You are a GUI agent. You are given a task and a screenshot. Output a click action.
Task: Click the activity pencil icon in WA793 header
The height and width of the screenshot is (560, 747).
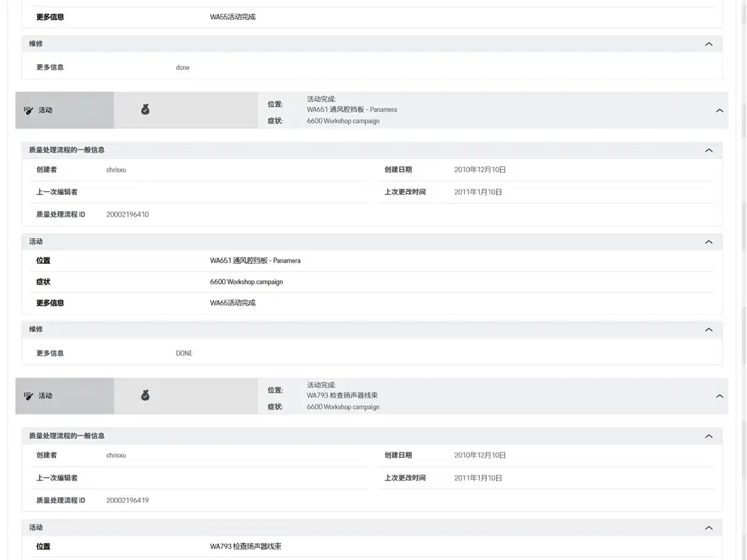(28, 396)
